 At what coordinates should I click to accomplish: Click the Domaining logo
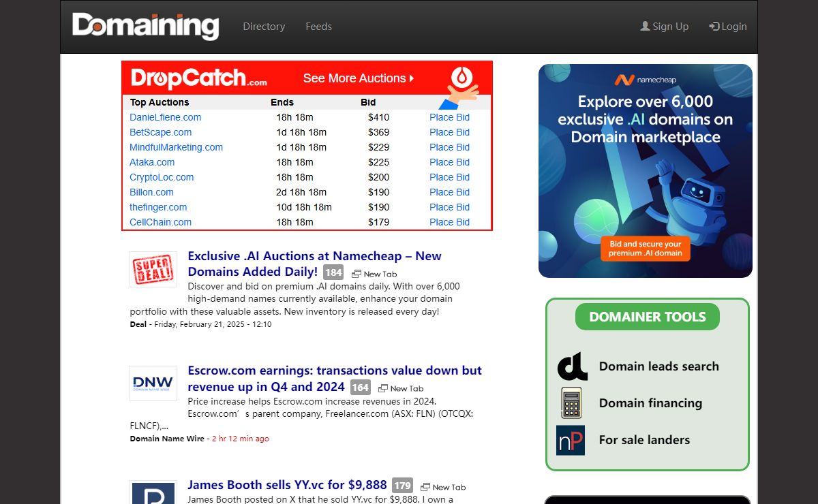(145, 26)
